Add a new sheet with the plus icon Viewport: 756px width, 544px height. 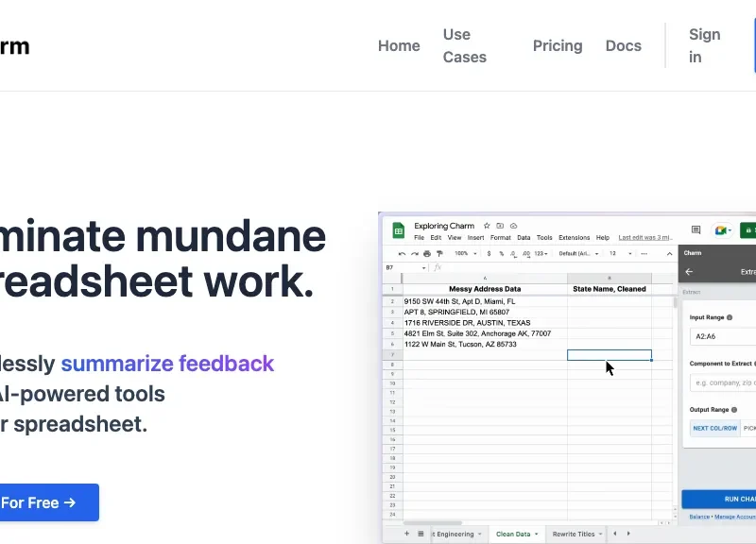[x=407, y=534]
